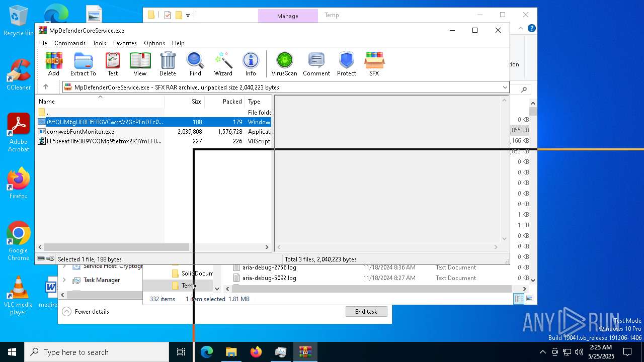Sort by the Name column header

[x=100, y=101]
